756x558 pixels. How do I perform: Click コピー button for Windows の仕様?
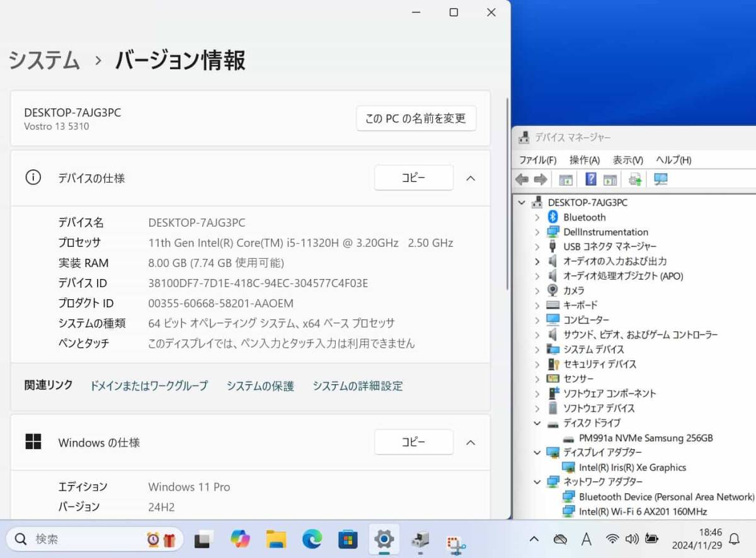coord(413,442)
